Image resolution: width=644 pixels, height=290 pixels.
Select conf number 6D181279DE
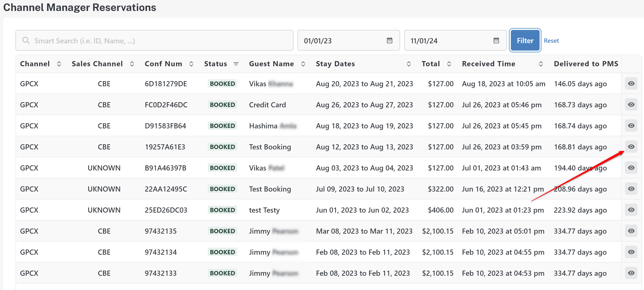coord(166,84)
